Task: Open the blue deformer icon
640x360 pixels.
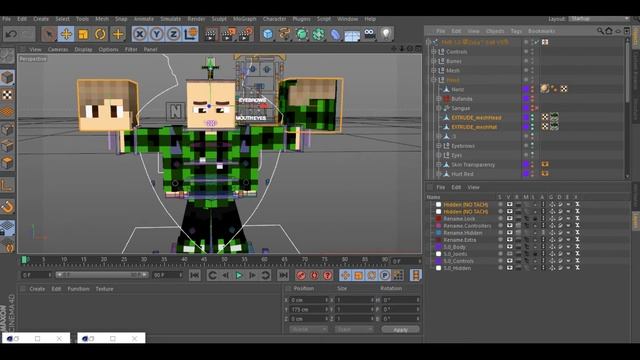Action: 335,34
